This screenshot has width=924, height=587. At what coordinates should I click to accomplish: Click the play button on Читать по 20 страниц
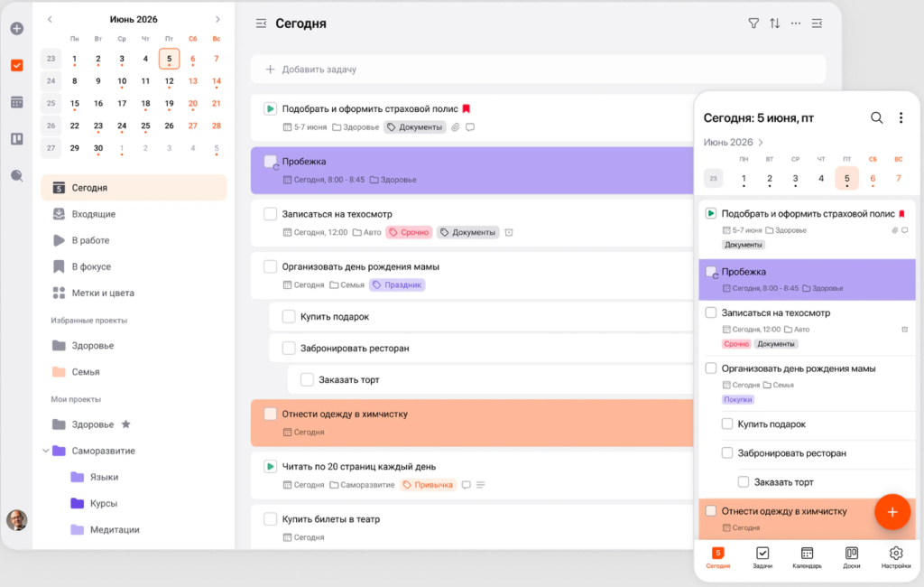pyautogui.click(x=270, y=467)
